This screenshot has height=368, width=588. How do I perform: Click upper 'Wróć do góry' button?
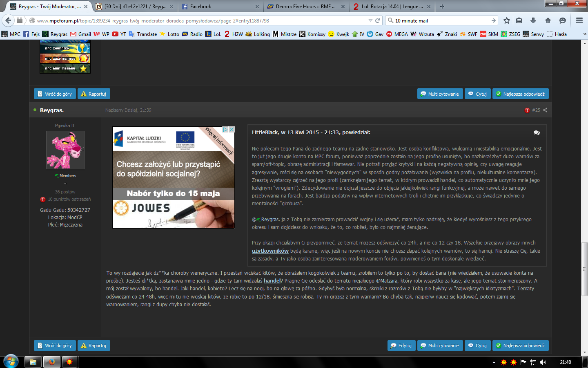coord(55,94)
